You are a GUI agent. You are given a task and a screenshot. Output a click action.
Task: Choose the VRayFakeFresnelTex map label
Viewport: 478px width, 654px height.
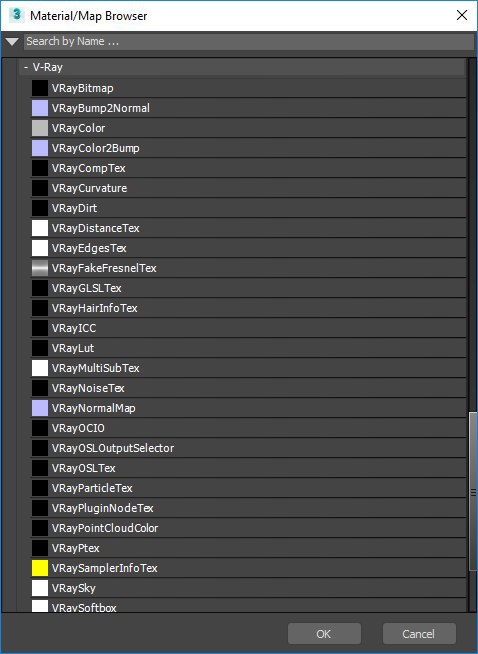[x=104, y=268]
